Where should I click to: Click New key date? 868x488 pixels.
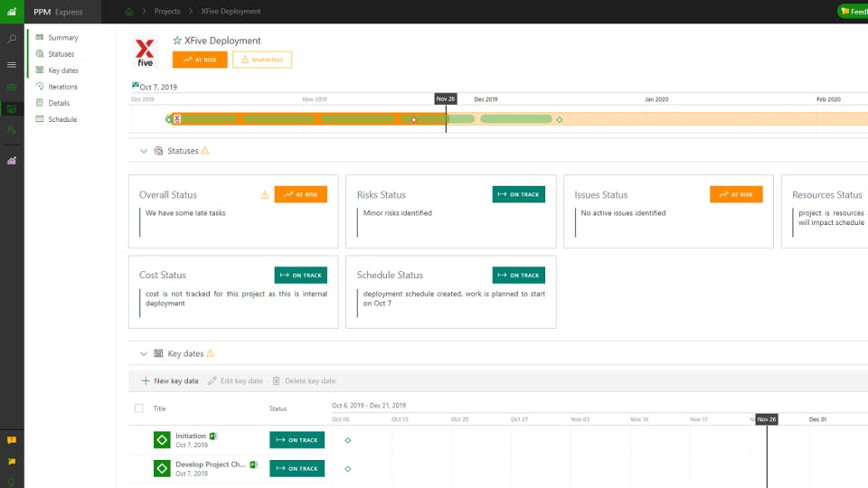(x=170, y=380)
